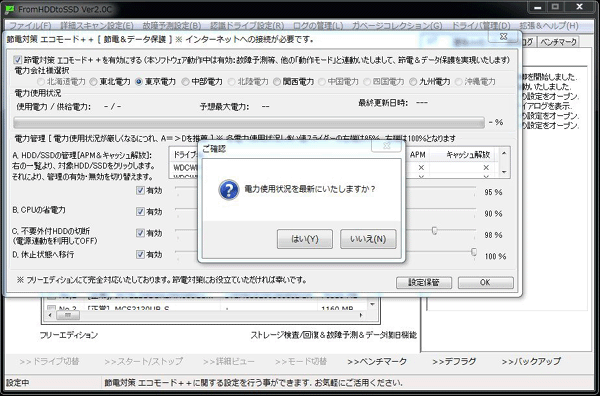600x396 pixels.
Task: Toggle 有効 checkbox for 休止状態へ移行
Action: [x=140, y=254]
